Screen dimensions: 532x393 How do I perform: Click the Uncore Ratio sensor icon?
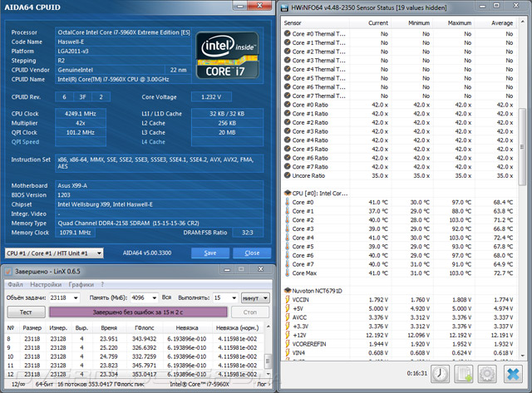pyautogui.click(x=288, y=175)
